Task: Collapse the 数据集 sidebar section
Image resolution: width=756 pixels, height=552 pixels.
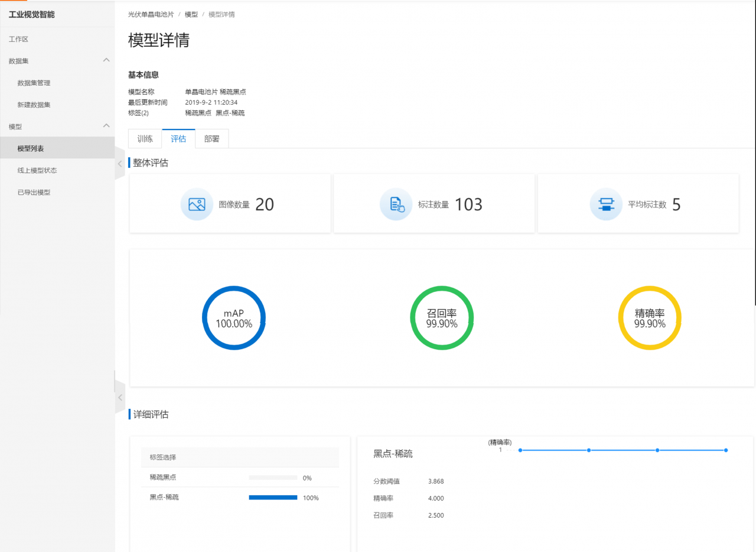Action: click(106, 60)
